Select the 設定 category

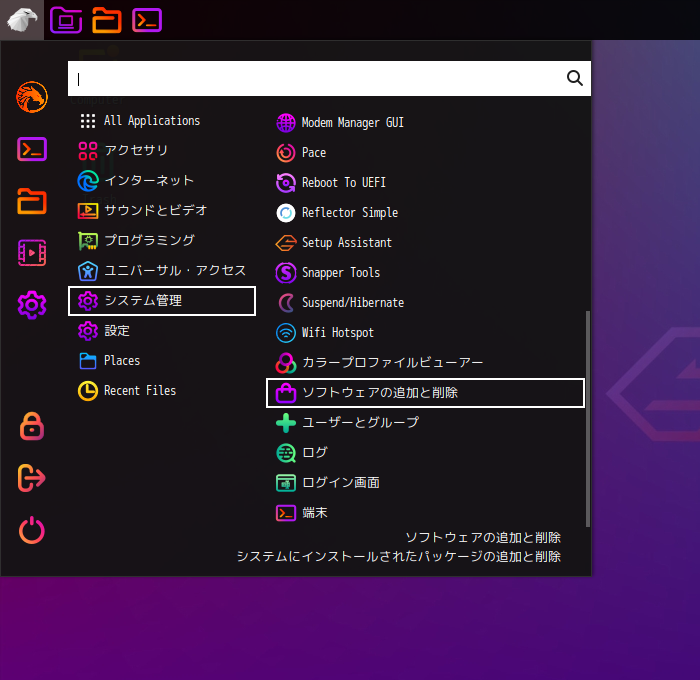pos(162,331)
